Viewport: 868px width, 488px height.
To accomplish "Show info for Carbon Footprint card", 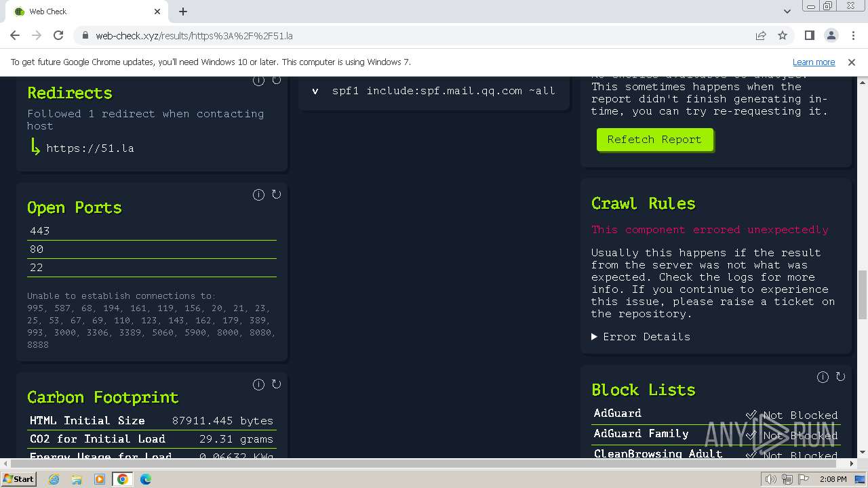I will click(x=258, y=384).
